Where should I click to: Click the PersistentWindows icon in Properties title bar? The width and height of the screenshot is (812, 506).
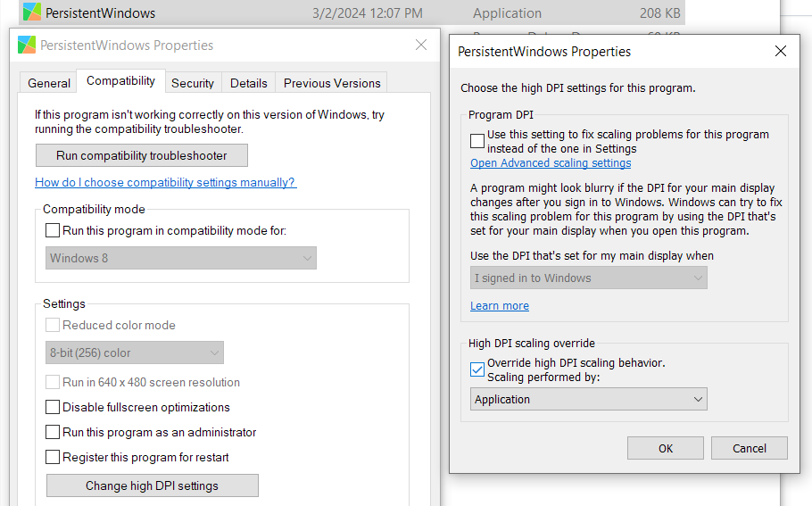click(27, 45)
